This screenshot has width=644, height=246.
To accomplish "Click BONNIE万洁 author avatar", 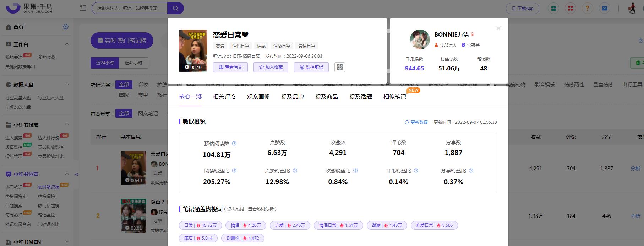I will coord(420,39).
